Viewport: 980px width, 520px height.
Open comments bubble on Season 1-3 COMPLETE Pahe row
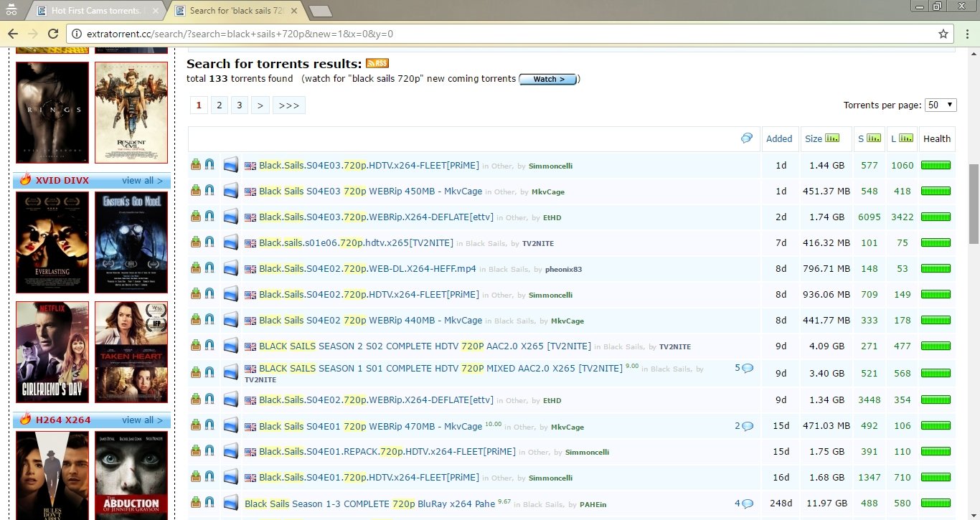(748, 504)
